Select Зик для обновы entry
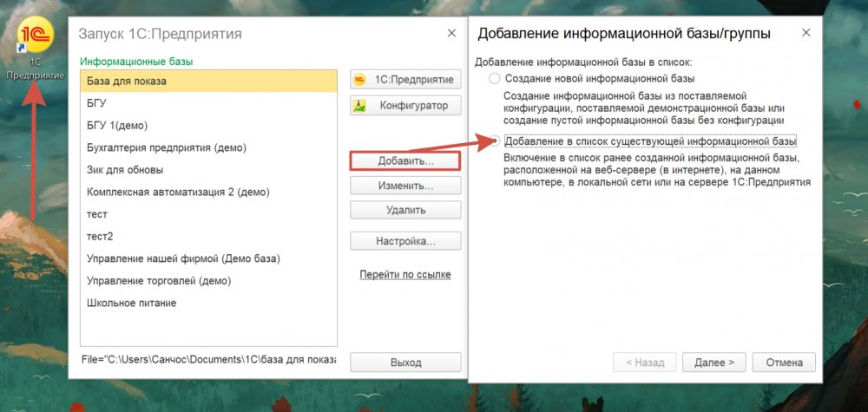Viewport: 868px width, 412px height. point(208,170)
